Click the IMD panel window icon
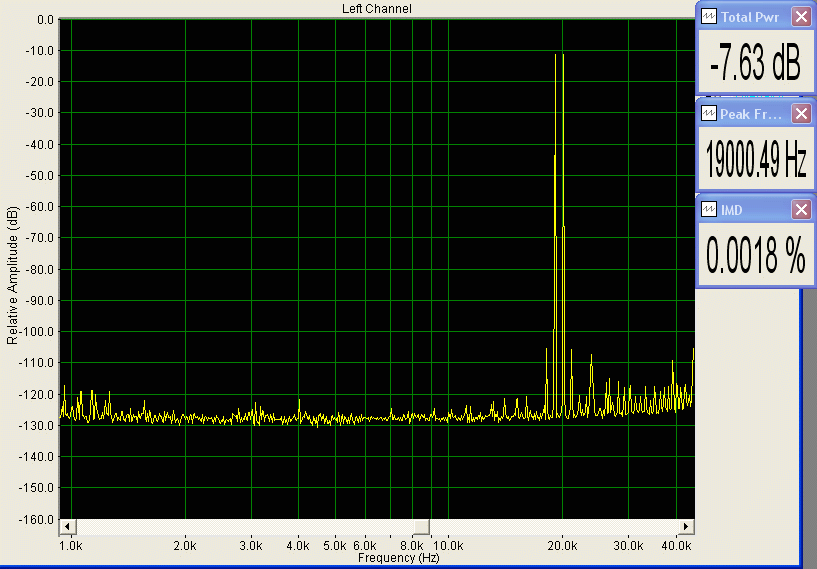Viewport: 817px width, 569px height. tap(709, 209)
